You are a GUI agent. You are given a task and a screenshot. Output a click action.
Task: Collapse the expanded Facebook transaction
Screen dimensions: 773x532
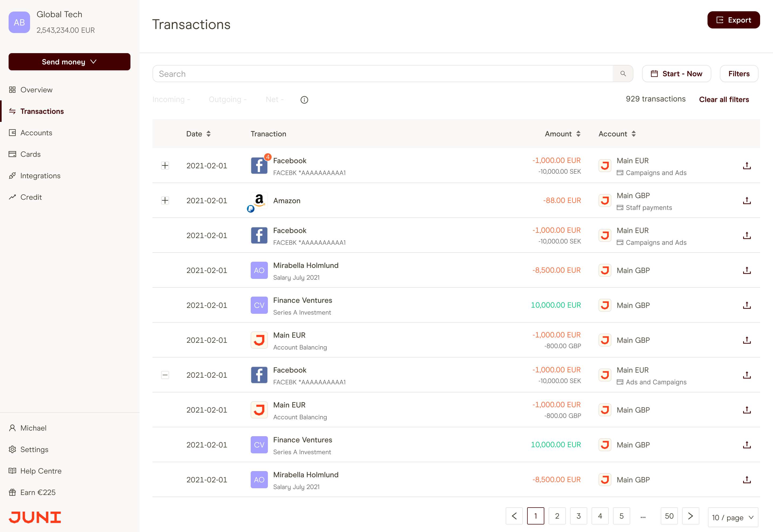click(x=165, y=375)
